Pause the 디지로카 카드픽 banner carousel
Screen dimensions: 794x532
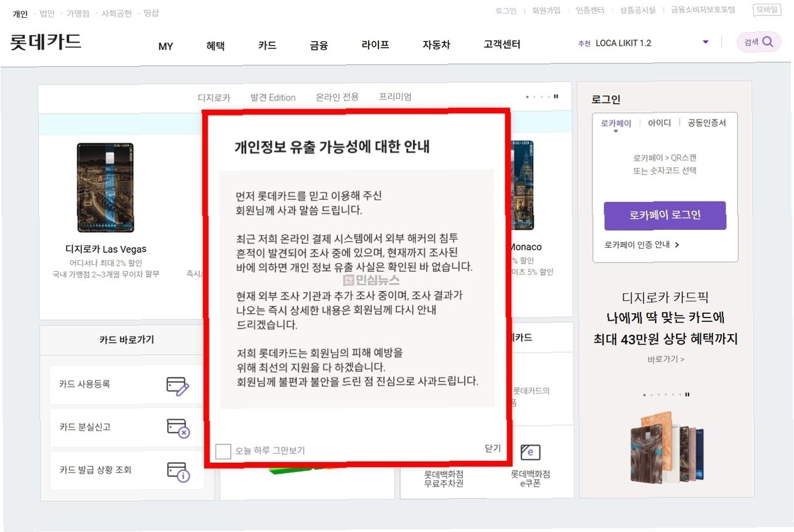[x=687, y=395]
